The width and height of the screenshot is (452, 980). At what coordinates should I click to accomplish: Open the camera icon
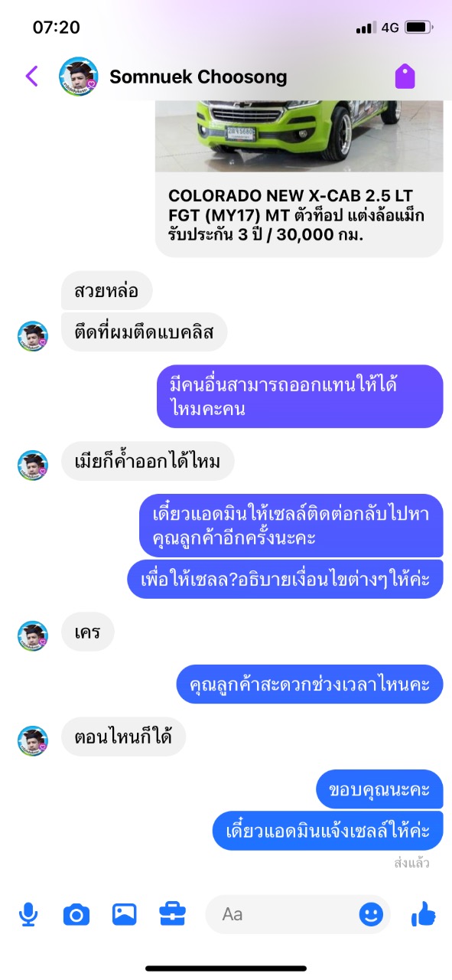(x=76, y=914)
